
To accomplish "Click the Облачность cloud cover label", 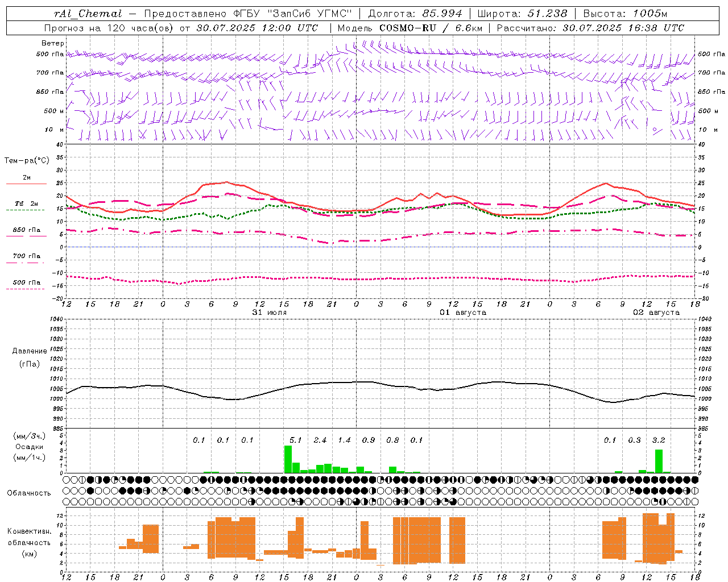I will [29, 493].
